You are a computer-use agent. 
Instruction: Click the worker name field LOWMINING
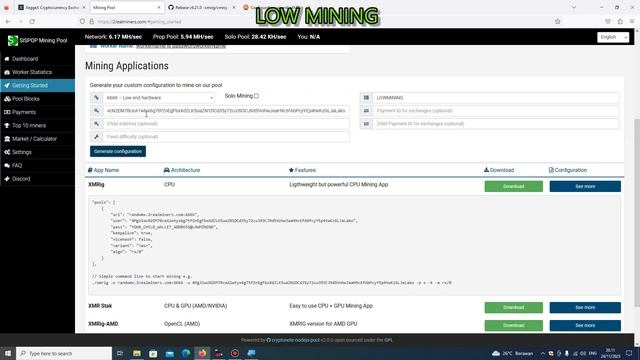point(496,98)
